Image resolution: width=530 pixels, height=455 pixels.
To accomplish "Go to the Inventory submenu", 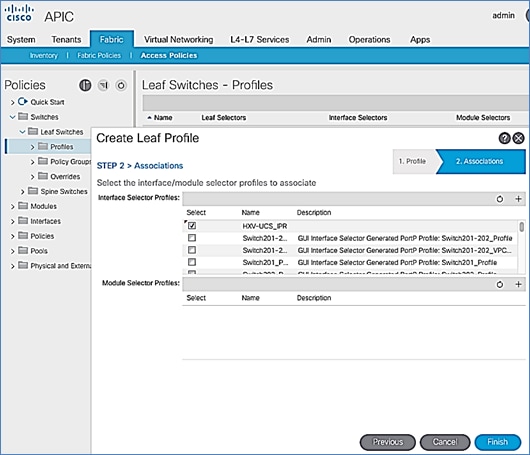I will pyautogui.click(x=44, y=55).
